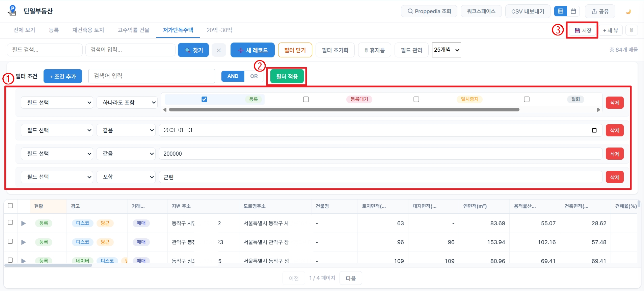Image resolution: width=644 pixels, height=291 pixels.
Task: Open 하나라도 포함 operator dropdown
Action: (127, 103)
